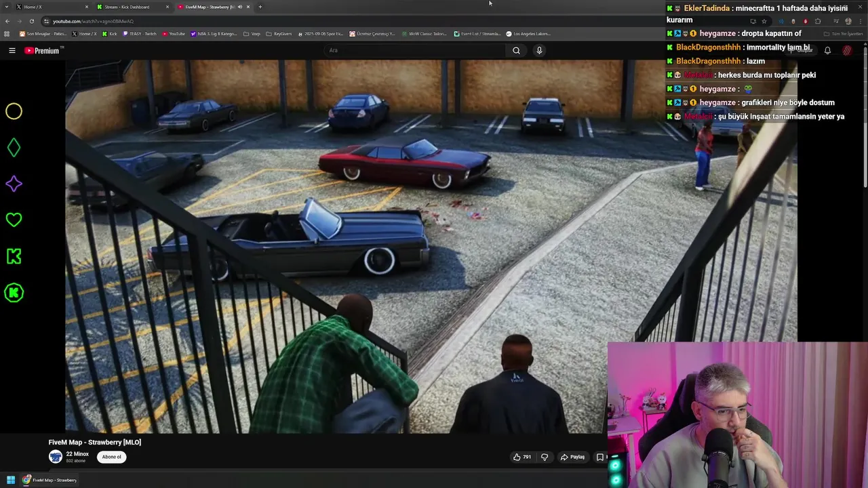868x488 pixels.
Task: Expand the Vorp bookmarks folder
Action: point(252,33)
